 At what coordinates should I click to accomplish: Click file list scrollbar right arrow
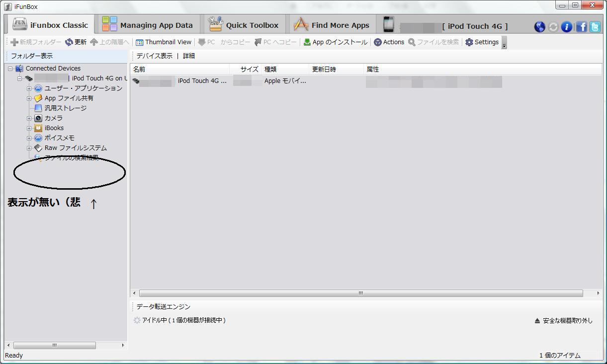[598, 293]
